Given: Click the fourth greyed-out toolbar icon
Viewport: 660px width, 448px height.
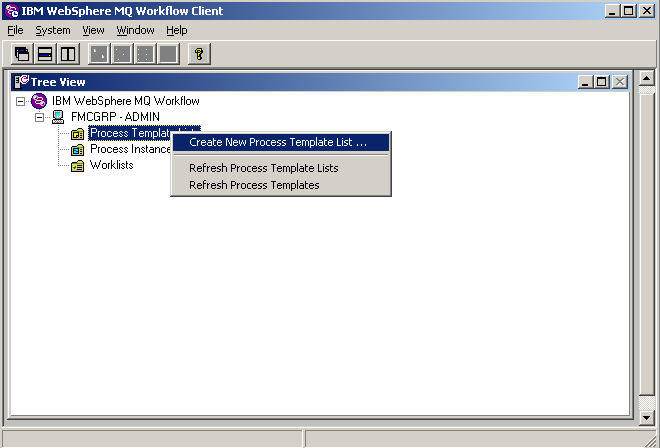Looking at the screenshot, I should point(168,54).
